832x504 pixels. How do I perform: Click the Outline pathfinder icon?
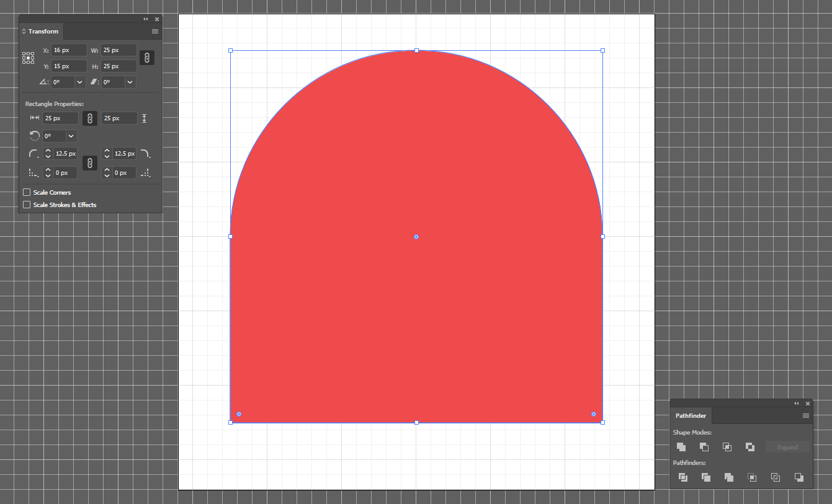[776, 477]
